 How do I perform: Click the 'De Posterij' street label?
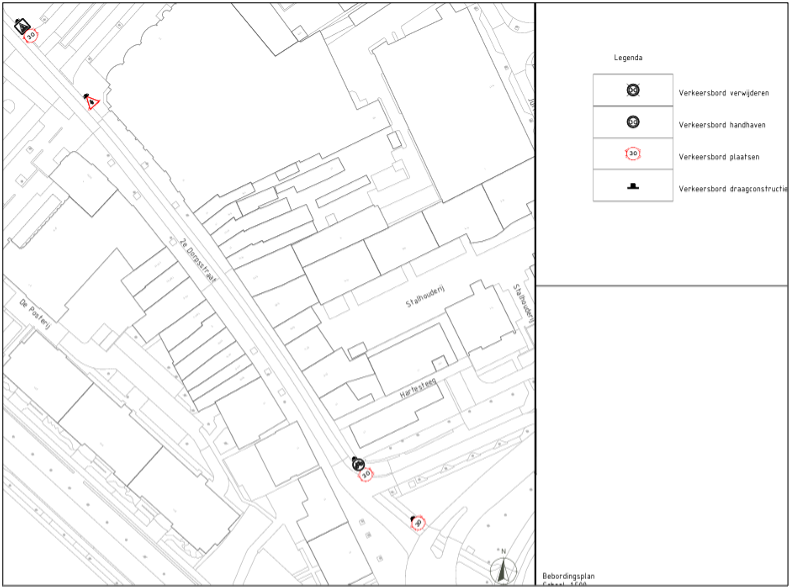(42, 316)
